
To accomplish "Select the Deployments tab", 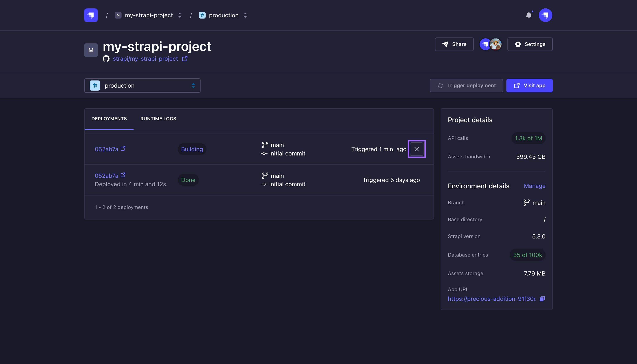I will [x=109, y=119].
